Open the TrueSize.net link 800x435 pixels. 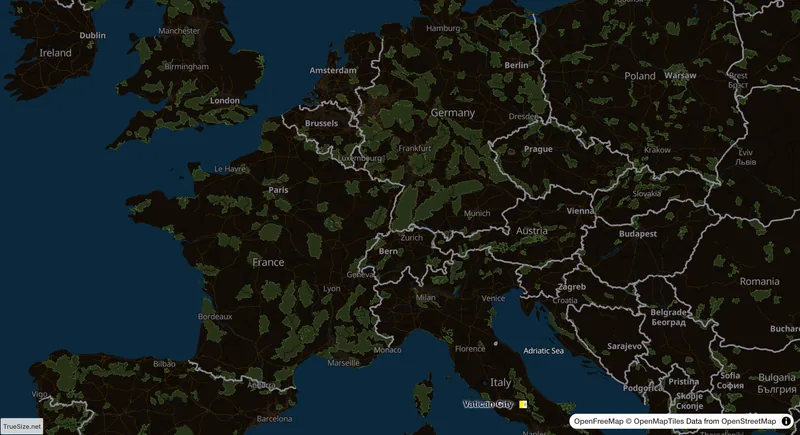22,426
